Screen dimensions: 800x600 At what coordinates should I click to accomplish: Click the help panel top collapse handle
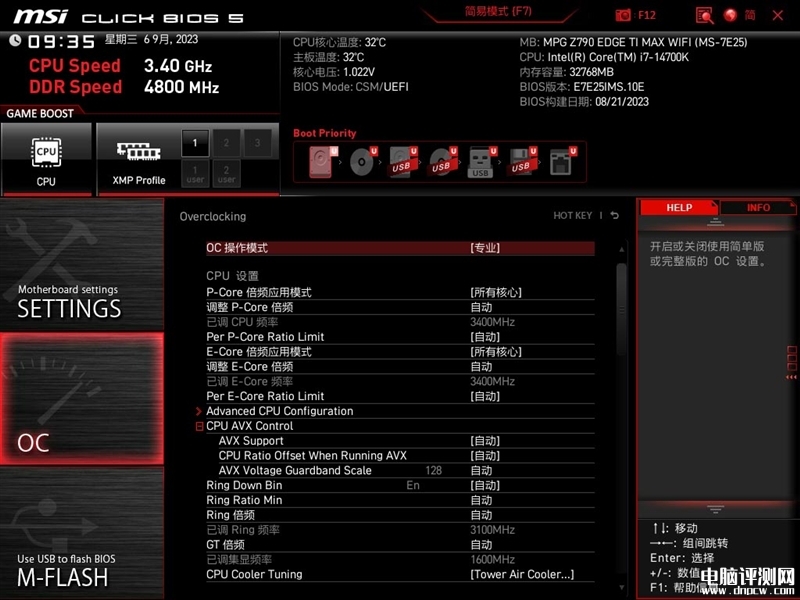[715, 222]
